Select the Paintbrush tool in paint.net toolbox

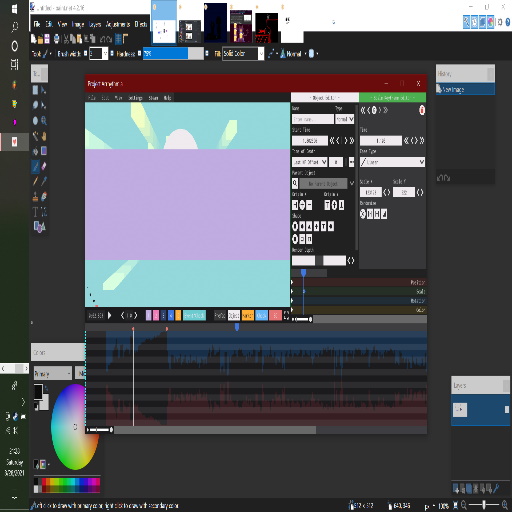[x=36, y=166]
